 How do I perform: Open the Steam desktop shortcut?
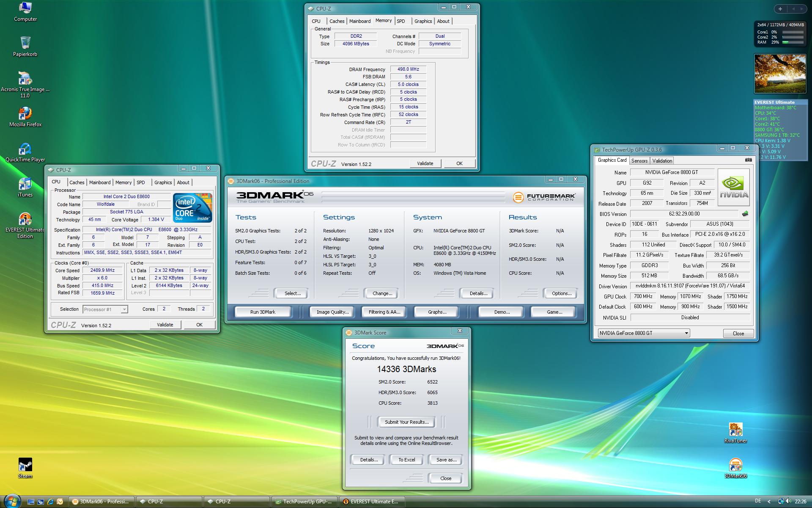click(x=25, y=468)
